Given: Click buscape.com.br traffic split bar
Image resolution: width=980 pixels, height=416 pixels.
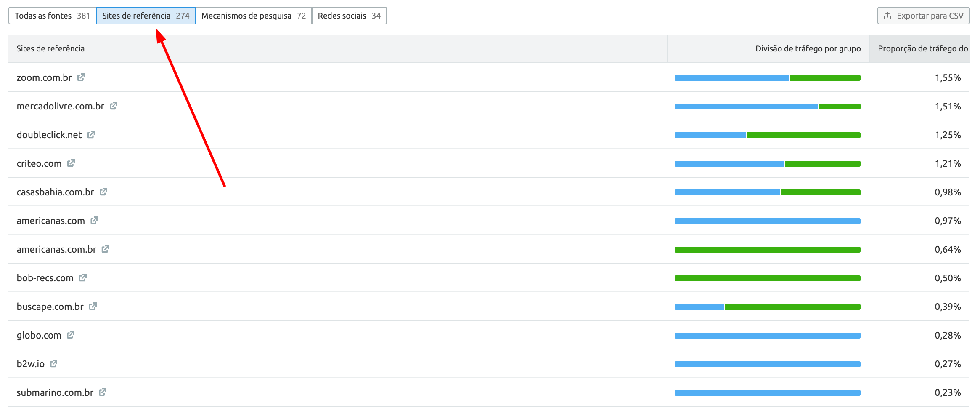Looking at the screenshot, I should (x=768, y=307).
